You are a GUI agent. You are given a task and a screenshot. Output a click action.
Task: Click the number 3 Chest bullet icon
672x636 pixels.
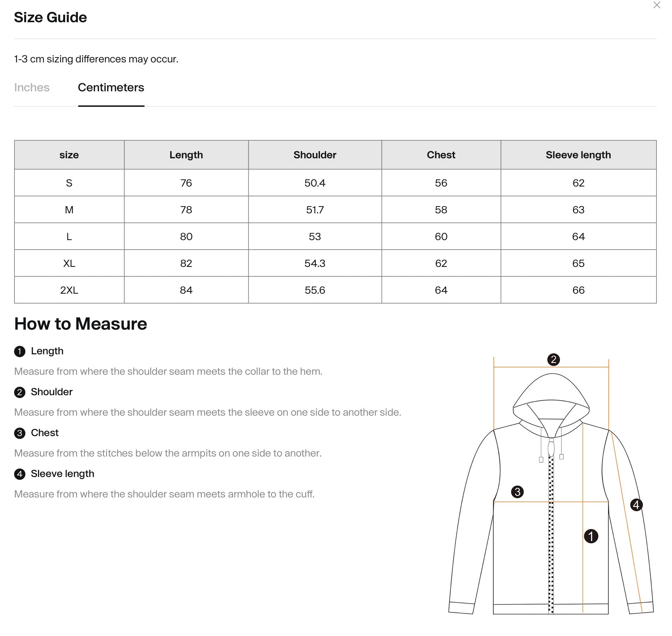pos(20,433)
